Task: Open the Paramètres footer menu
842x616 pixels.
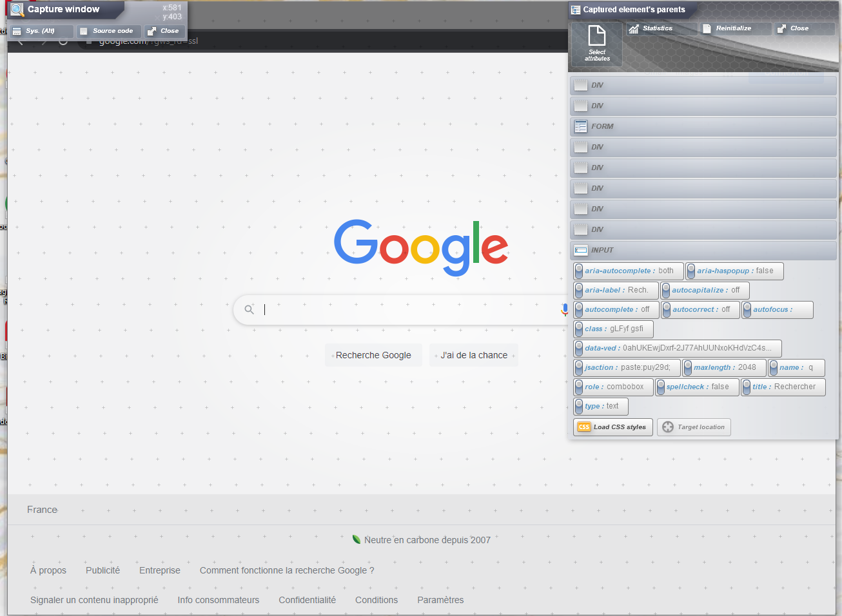Action: click(x=440, y=600)
